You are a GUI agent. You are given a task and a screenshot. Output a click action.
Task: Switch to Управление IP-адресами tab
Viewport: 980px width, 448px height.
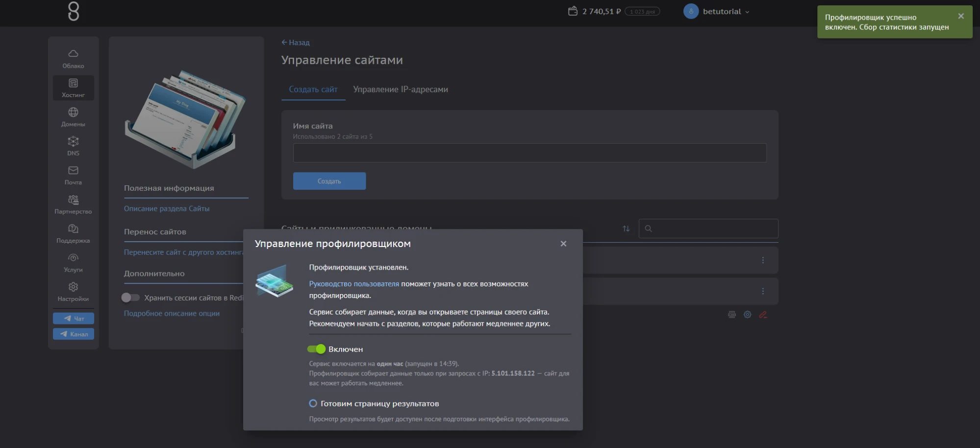(x=400, y=89)
